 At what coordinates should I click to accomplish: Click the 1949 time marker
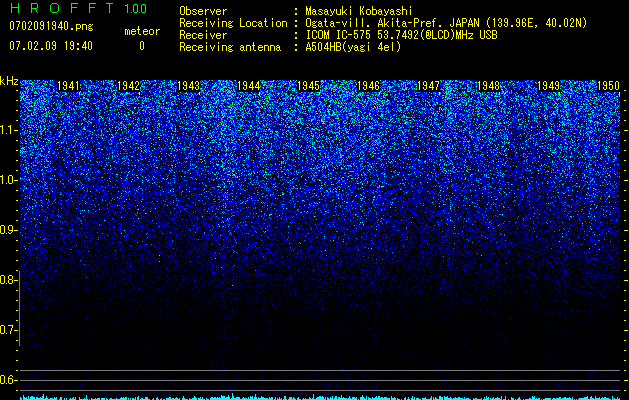548,86
